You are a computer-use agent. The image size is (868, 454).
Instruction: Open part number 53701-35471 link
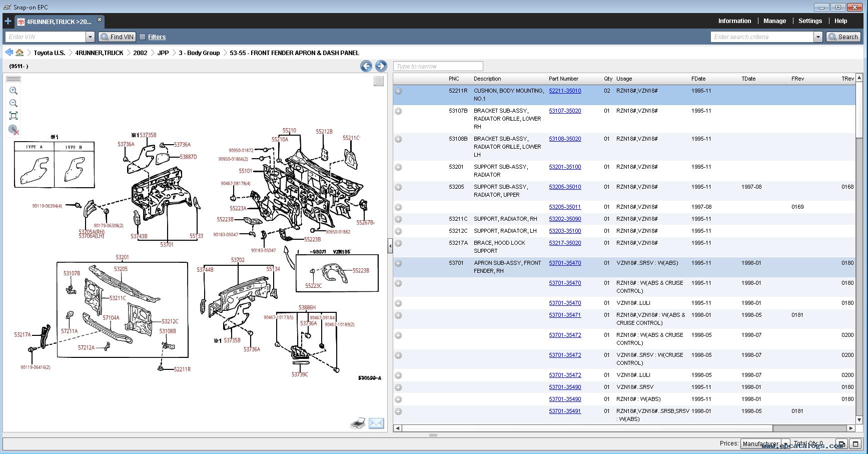coord(565,315)
